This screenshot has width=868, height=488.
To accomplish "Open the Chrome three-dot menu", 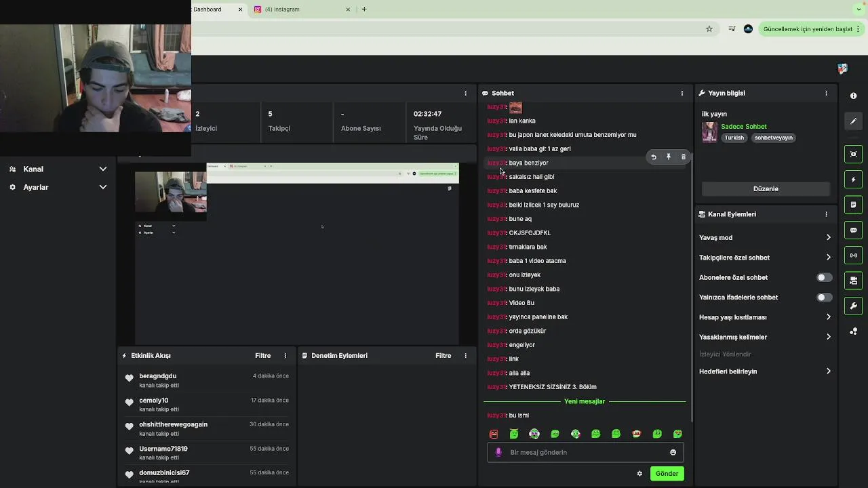I will tap(859, 29).
